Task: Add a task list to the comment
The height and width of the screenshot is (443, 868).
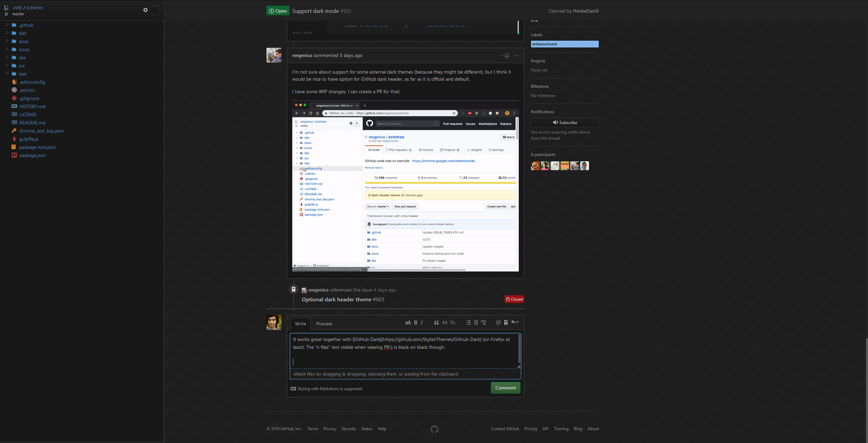Action: tap(484, 322)
